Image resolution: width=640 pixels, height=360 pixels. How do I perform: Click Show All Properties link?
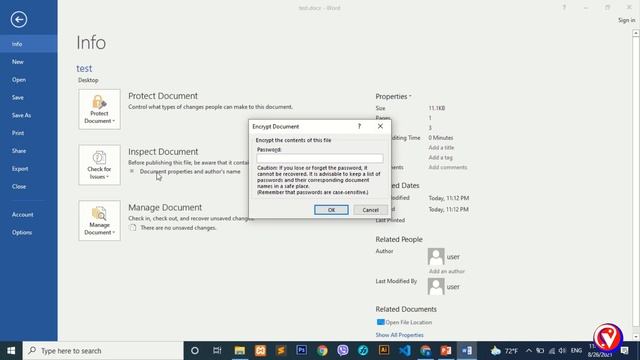coord(399,335)
